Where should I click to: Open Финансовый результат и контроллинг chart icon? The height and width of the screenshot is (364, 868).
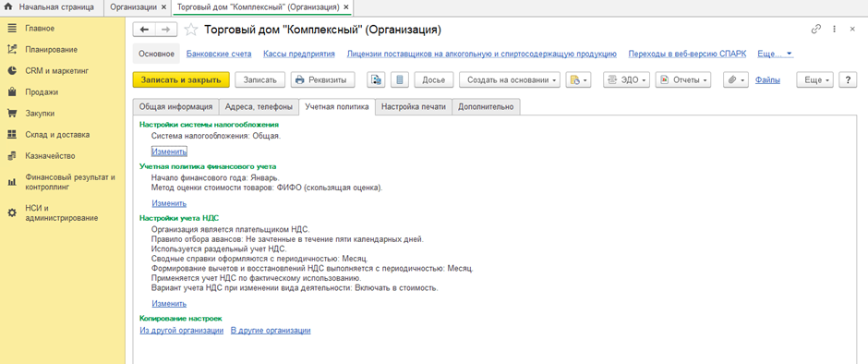(12, 182)
